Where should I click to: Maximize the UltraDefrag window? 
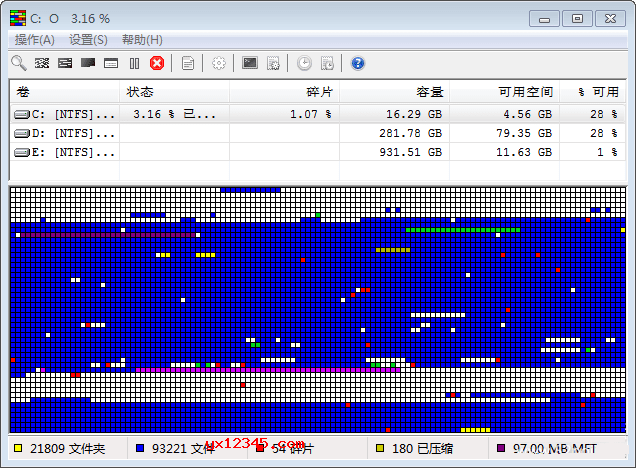tap(577, 19)
